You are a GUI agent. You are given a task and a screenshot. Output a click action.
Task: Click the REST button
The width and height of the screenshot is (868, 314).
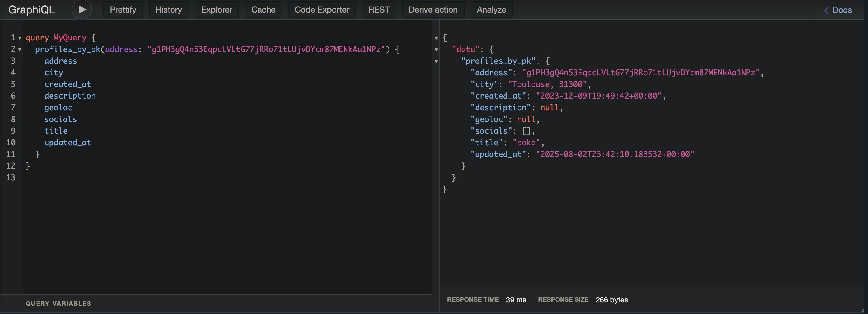pos(378,10)
